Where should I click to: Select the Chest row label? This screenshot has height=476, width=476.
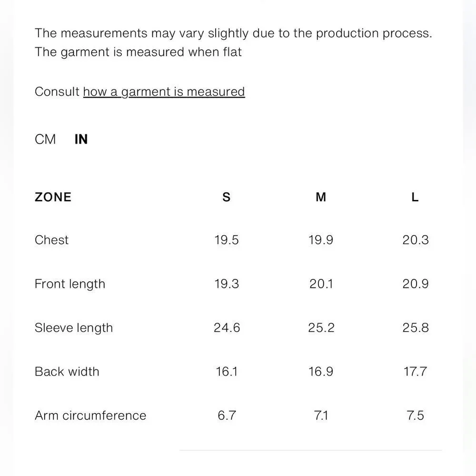(51, 240)
